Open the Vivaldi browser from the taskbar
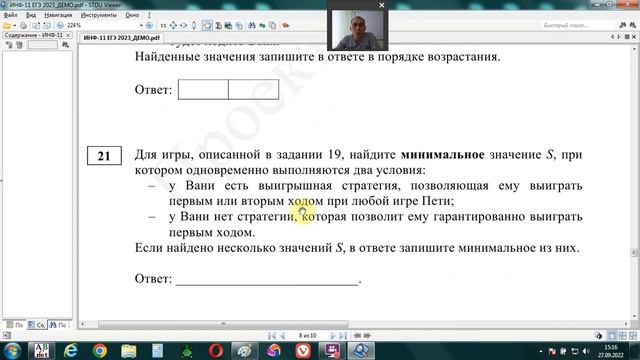Image resolution: width=640 pixels, height=360 pixels. (303, 351)
